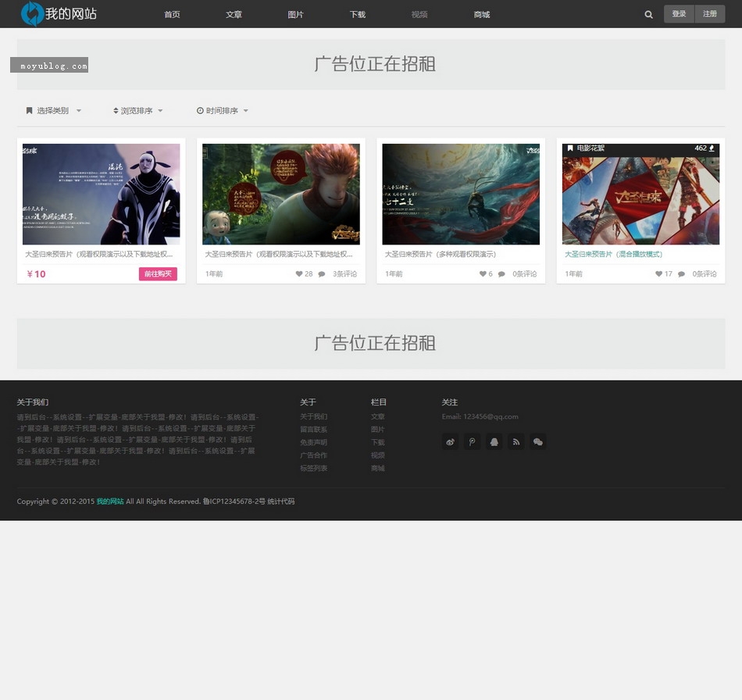Open the title link on the 3条评论 card
The width and height of the screenshot is (742, 700).
pos(279,254)
